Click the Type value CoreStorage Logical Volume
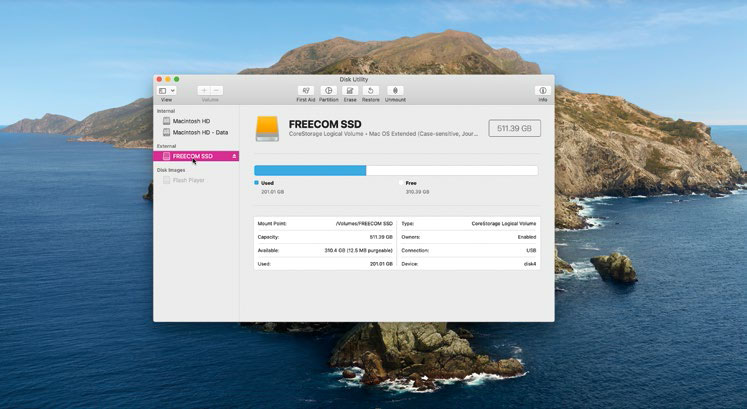This screenshot has height=409, width=747. click(504, 223)
